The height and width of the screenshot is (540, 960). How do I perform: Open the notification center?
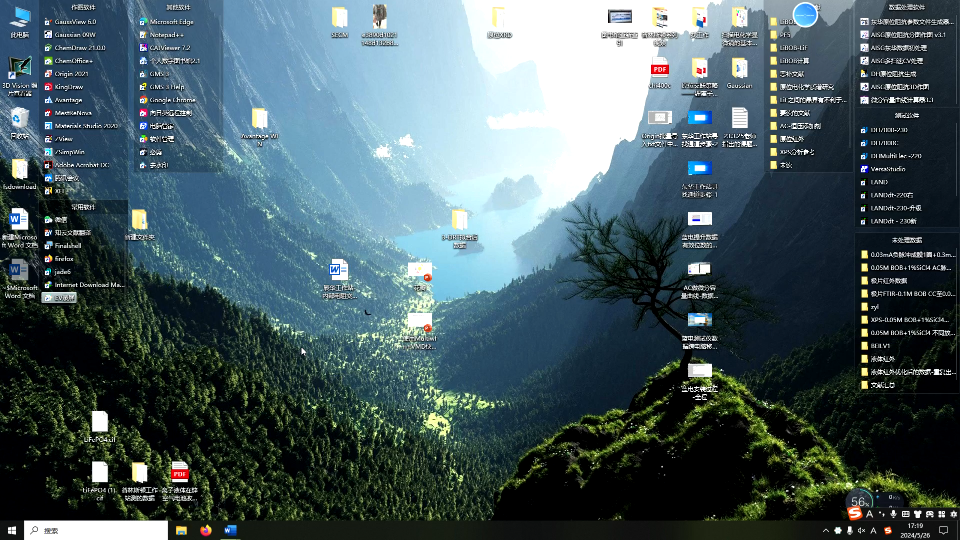943,530
